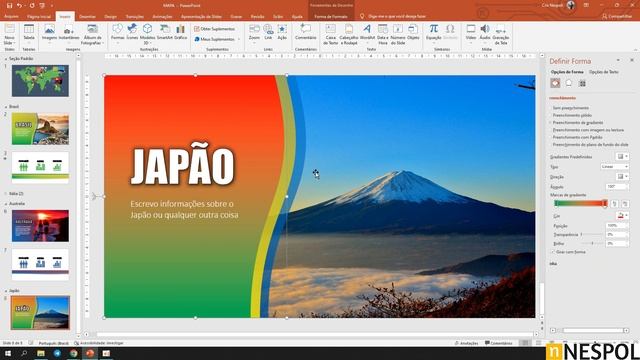Select Preenchimento com imagem ou textura
This screenshot has height=360, width=640.
pyautogui.click(x=588, y=130)
